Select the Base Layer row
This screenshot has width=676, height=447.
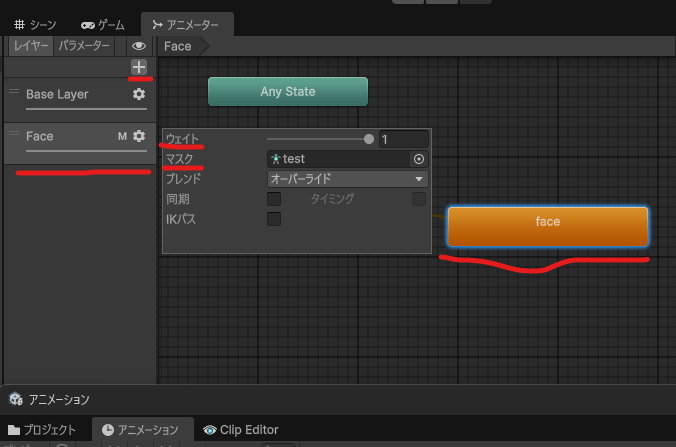click(x=80, y=99)
